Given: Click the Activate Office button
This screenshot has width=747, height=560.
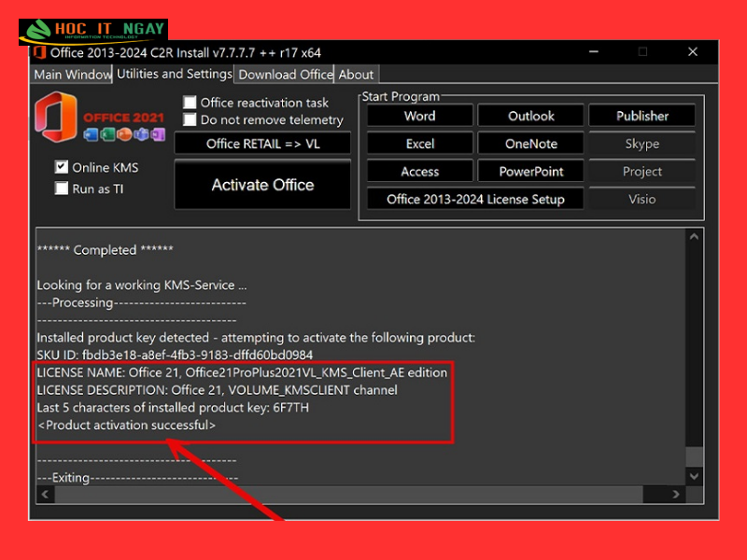Looking at the screenshot, I should pos(262,185).
